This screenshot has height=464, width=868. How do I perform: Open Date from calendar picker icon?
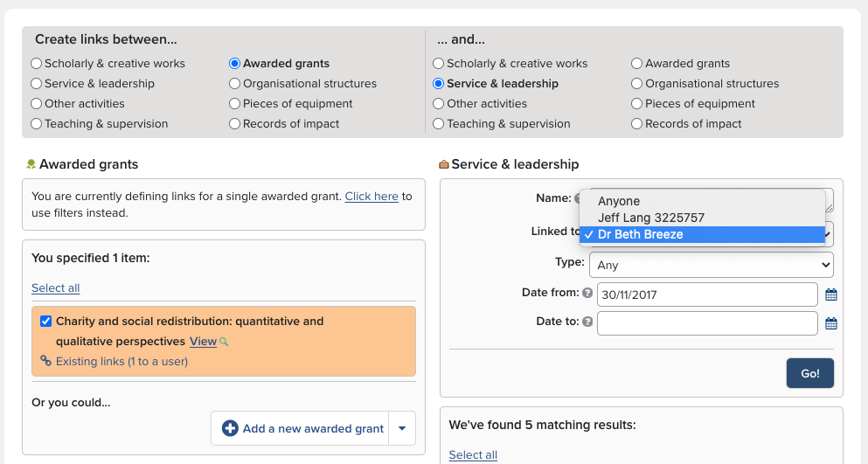tap(831, 294)
